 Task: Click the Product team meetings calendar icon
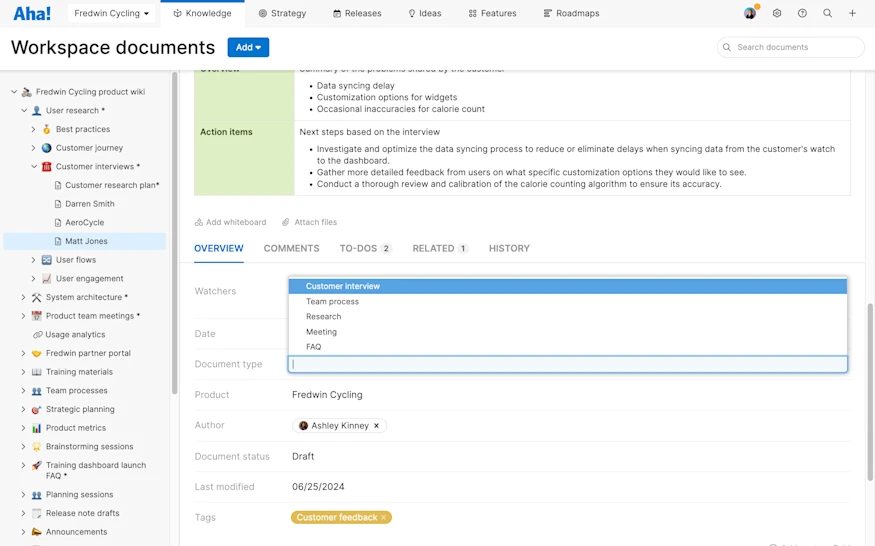(x=36, y=316)
